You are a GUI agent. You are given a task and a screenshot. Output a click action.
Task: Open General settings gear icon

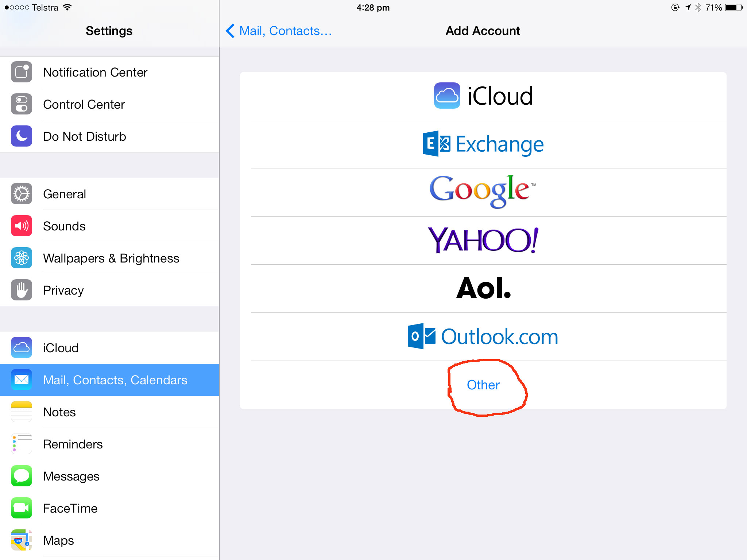point(22,194)
